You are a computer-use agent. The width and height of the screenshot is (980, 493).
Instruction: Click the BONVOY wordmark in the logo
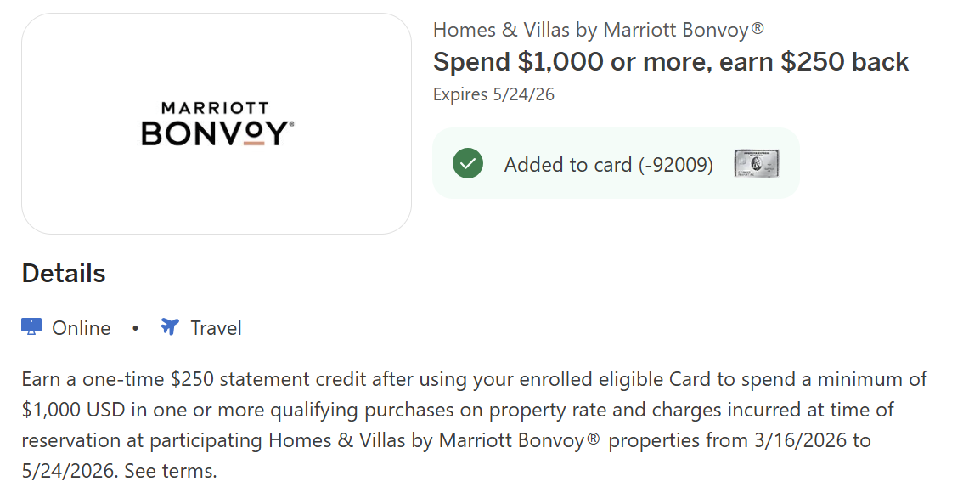click(217, 133)
